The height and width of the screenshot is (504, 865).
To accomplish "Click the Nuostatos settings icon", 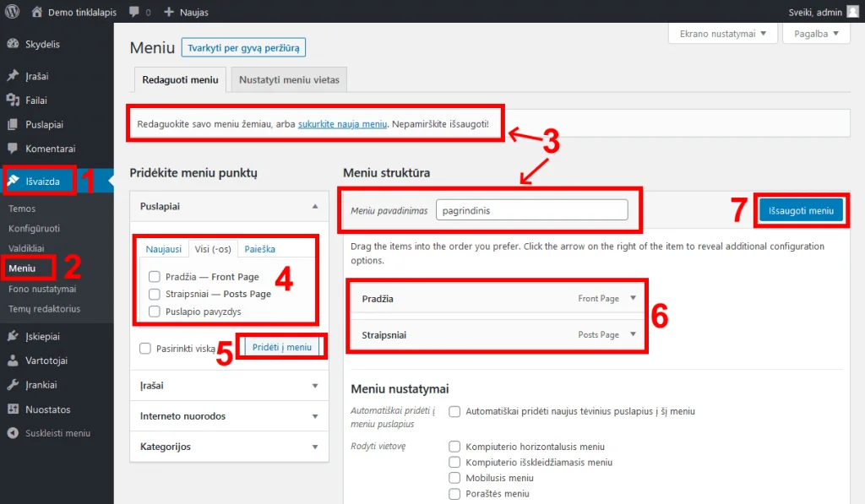I will tap(13, 409).
